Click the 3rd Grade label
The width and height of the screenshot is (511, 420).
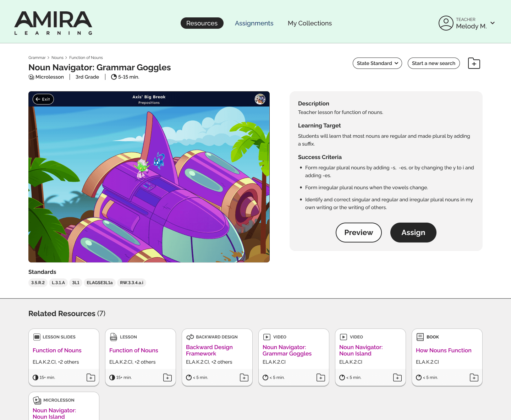[87, 77]
